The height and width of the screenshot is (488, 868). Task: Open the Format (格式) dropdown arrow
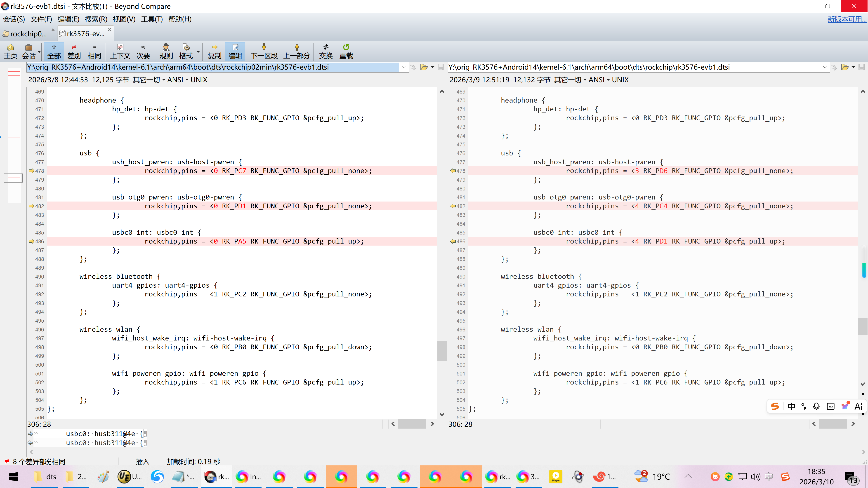(x=198, y=52)
